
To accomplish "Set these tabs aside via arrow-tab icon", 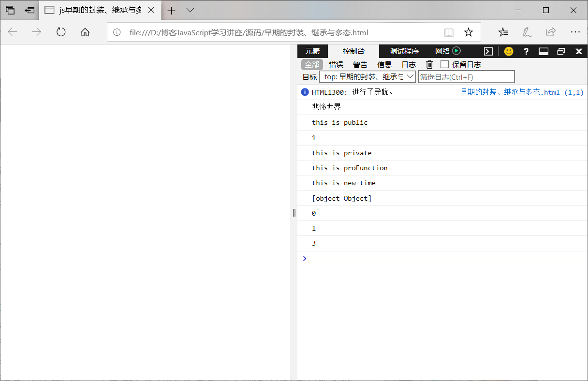I will point(29,10).
